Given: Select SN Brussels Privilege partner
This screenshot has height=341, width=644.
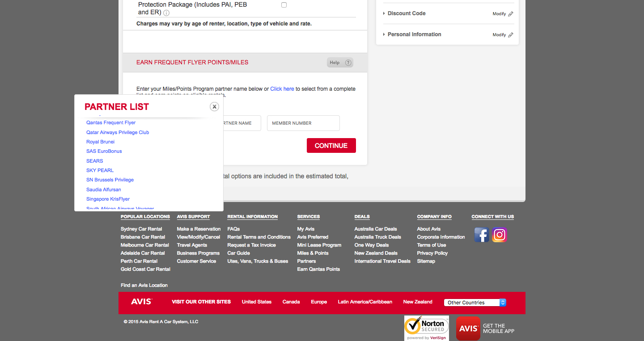Looking at the screenshot, I should [110, 180].
